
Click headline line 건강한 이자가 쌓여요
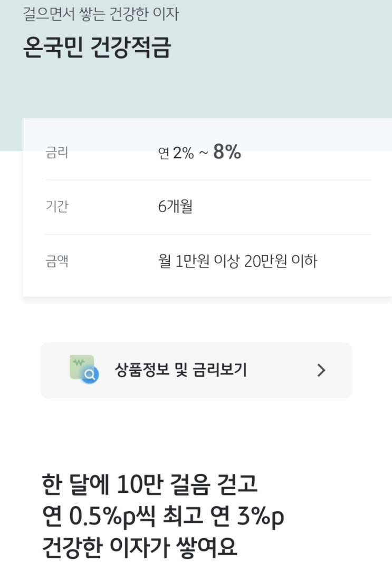tap(140, 549)
